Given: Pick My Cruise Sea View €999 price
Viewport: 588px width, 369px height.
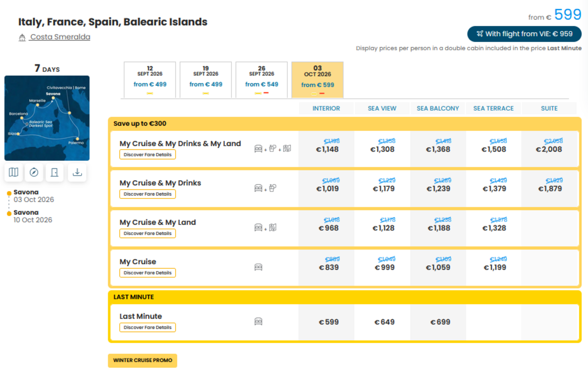Looking at the screenshot, I should [x=385, y=268].
